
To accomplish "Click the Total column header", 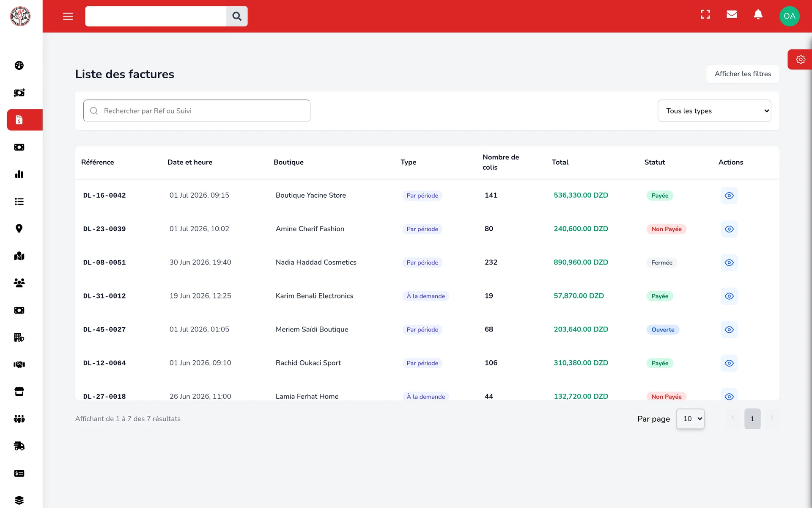I will [x=560, y=162].
